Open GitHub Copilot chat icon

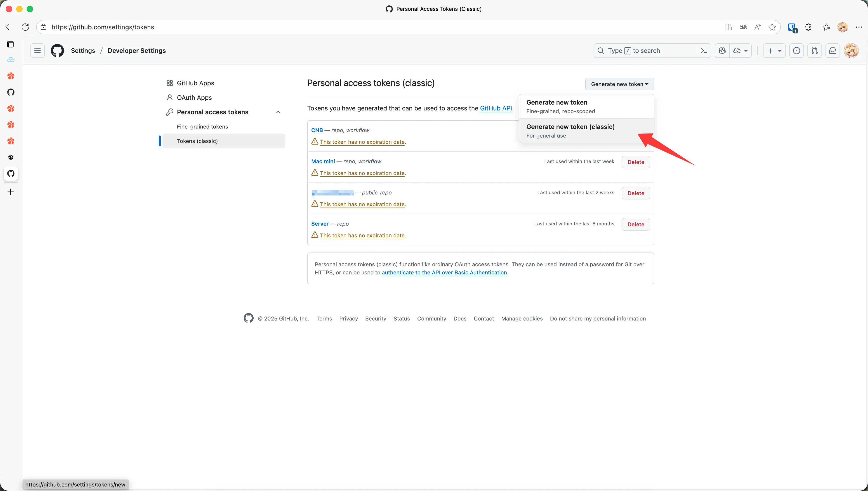(x=722, y=51)
